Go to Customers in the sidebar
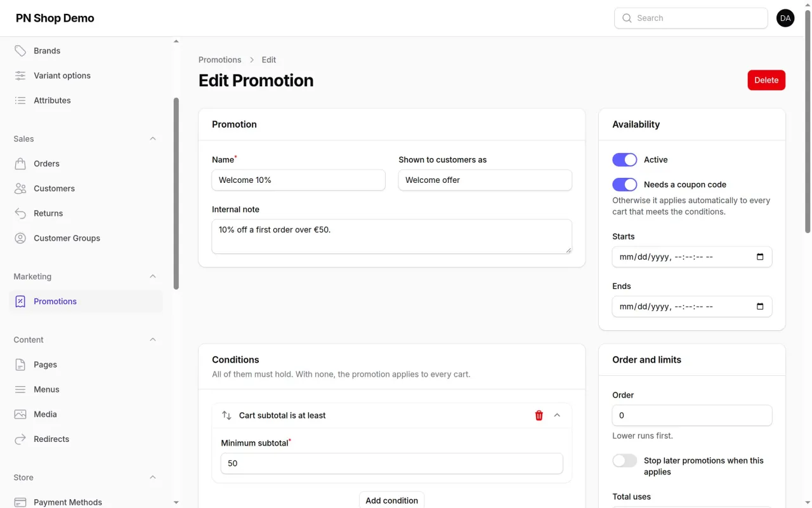 (x=86, y=189)
